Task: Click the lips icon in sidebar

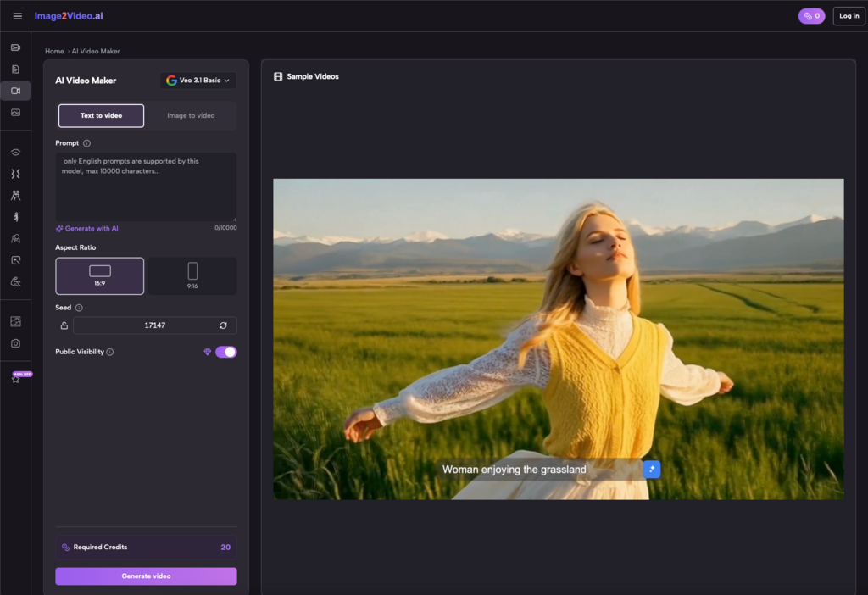Action: coord(15,153)
